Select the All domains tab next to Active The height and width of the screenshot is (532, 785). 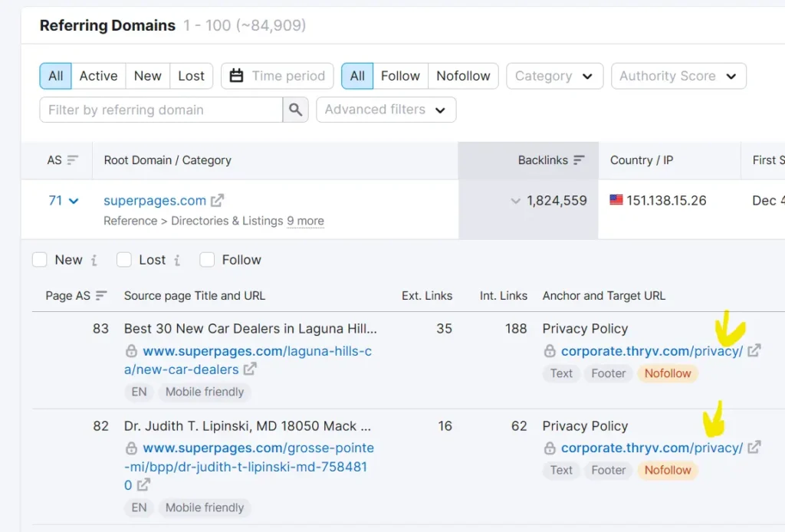tap(55, 76)
